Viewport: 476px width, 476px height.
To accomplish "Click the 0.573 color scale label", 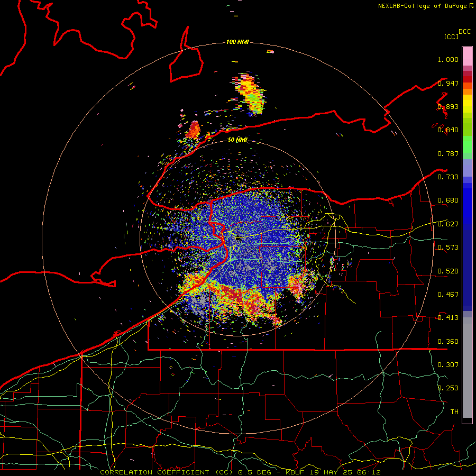I will click(x=448, y=248).
